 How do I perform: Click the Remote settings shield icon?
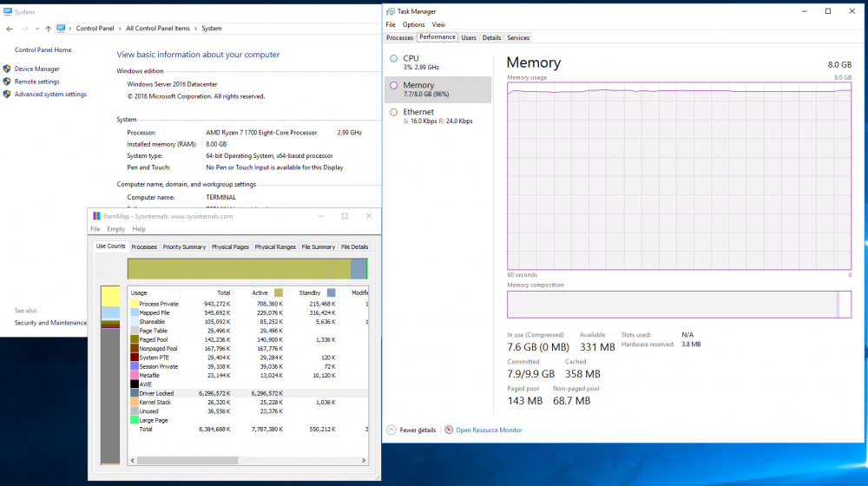pyautogui.click(x=7, y=82)
